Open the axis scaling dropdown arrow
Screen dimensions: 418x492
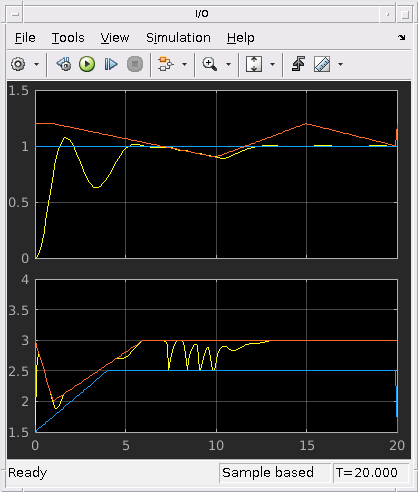point(272,64)
